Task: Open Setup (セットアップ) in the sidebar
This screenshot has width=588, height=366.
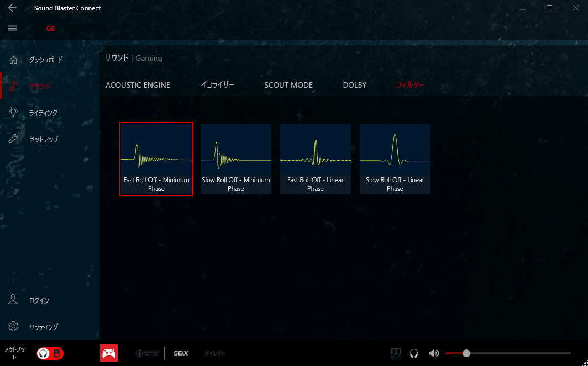Action: 44,139
